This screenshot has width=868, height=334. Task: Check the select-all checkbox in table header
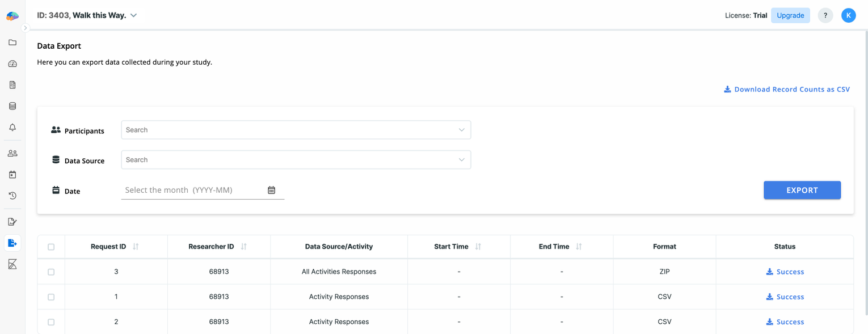(51, 247)
